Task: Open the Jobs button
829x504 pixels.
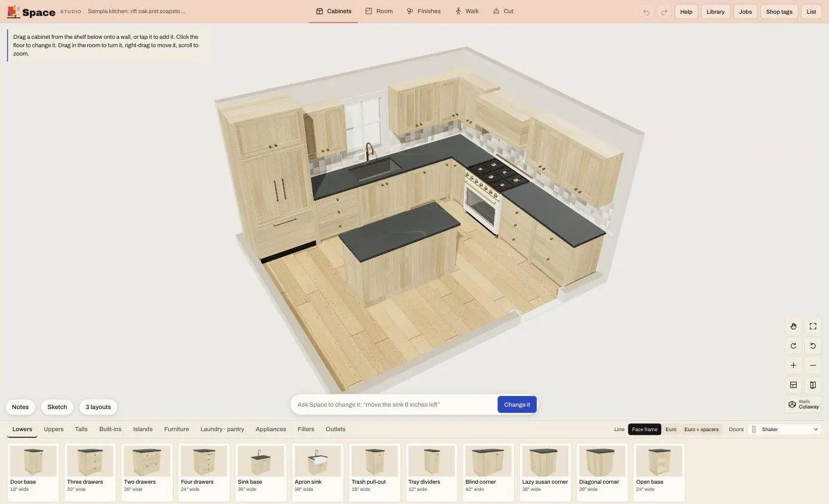Action: (x=745, y=12)
